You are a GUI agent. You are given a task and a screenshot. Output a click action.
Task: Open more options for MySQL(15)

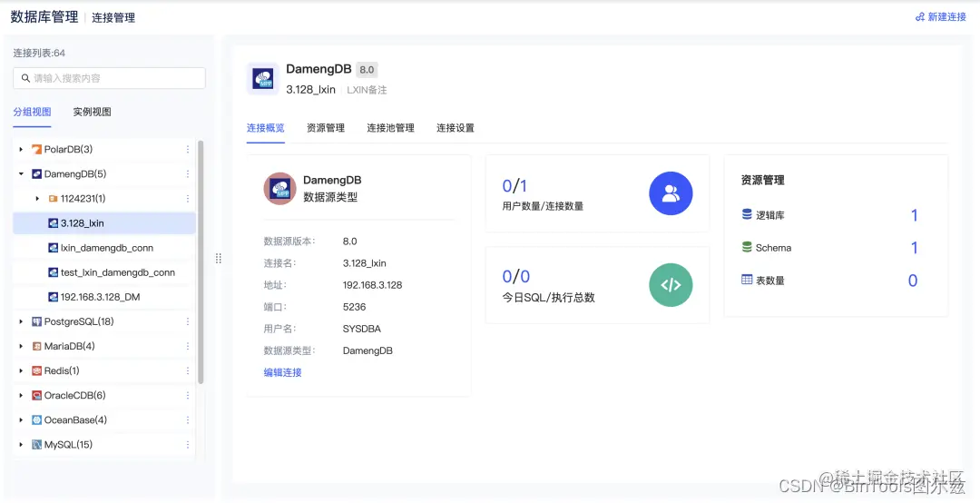(188, 445)
